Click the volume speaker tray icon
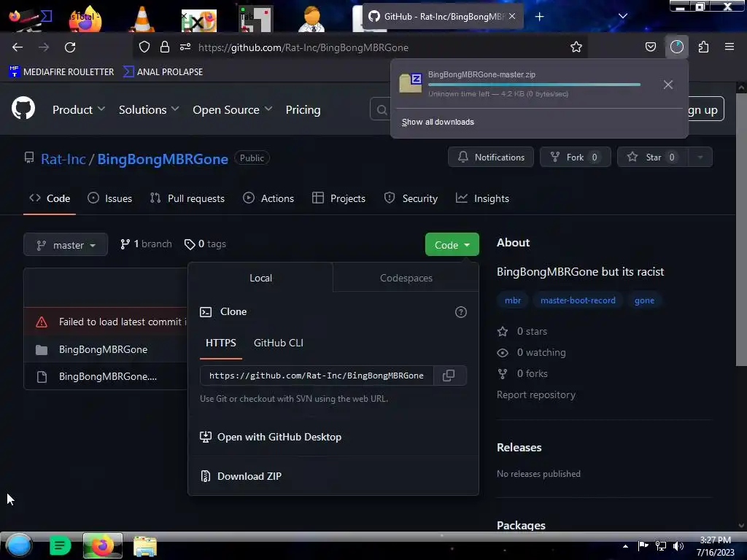747x560 pixels. pos(678,546)
